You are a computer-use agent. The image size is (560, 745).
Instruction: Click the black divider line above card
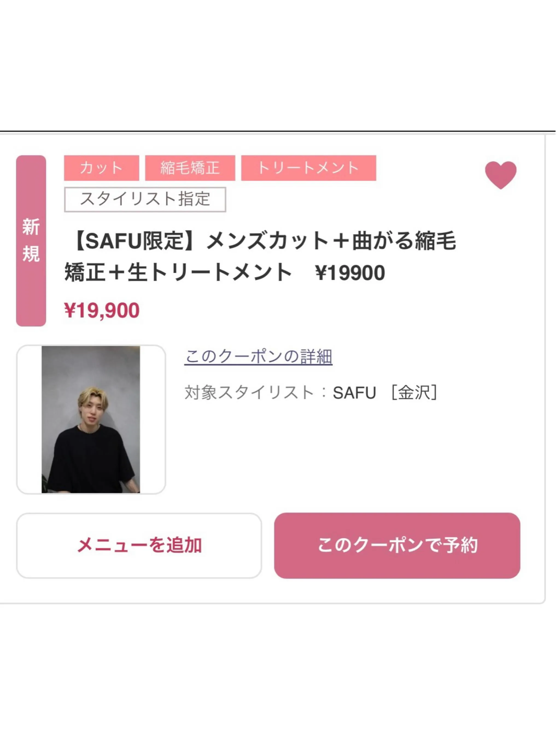[x=278, y=131]
